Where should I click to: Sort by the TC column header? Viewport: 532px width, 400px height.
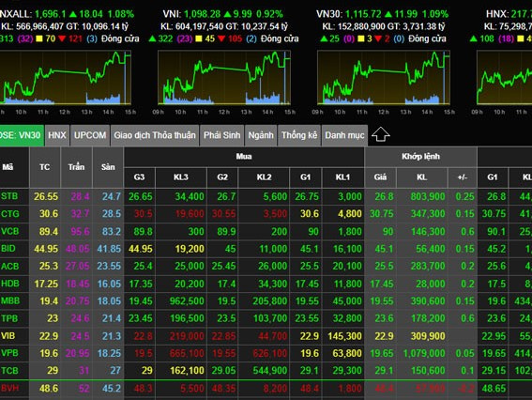tap(44, 167)
